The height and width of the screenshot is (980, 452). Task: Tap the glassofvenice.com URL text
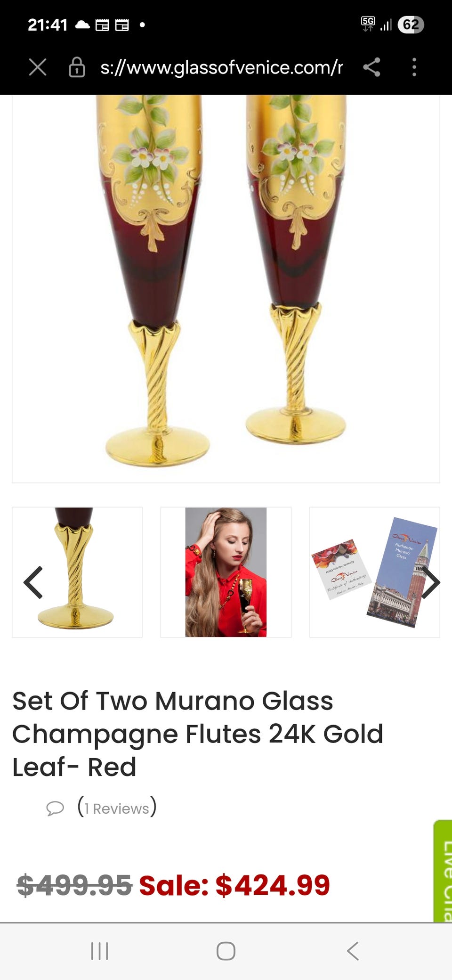pyautogui.click(x=222, y=67)
